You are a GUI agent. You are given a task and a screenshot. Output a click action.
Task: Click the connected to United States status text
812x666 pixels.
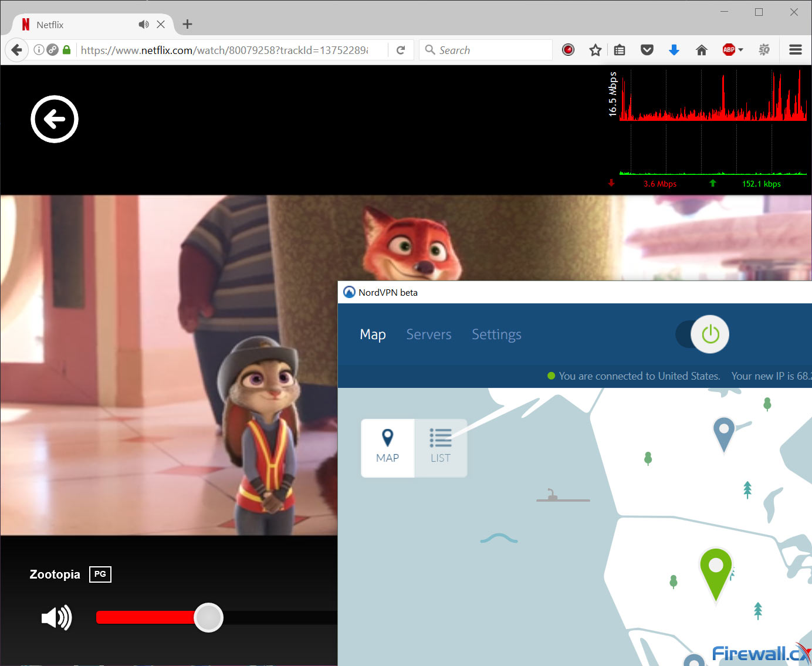640,376
